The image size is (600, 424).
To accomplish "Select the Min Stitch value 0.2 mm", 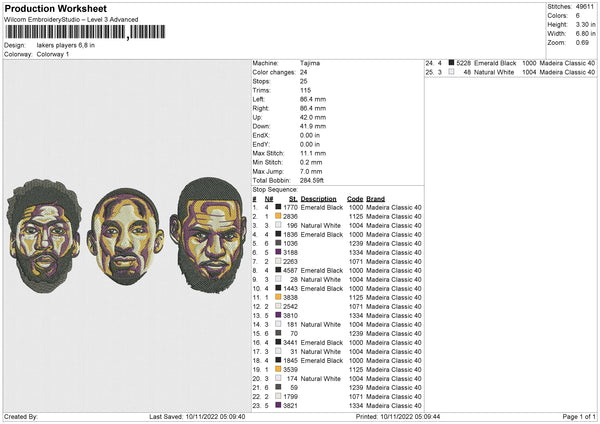I will click(x=311, y=162).
